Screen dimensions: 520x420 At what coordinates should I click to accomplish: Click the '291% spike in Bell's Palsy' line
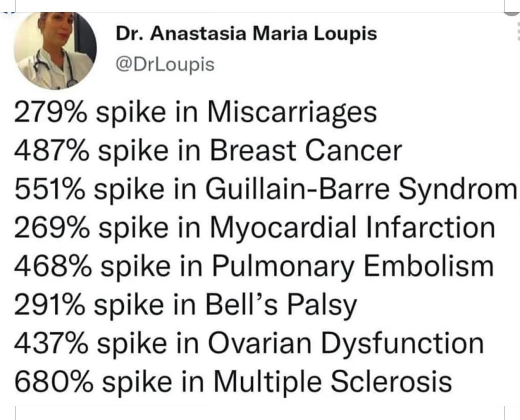point(185,305)
